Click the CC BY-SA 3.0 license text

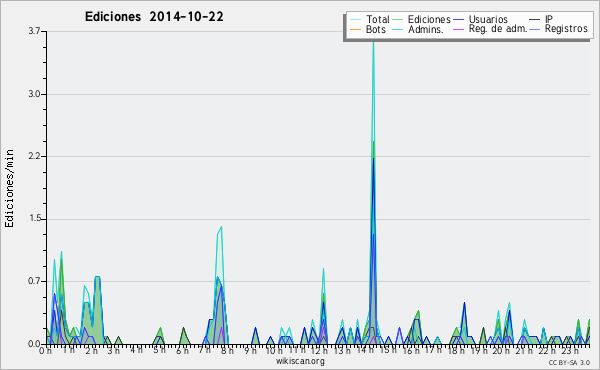tap(569, 362)
